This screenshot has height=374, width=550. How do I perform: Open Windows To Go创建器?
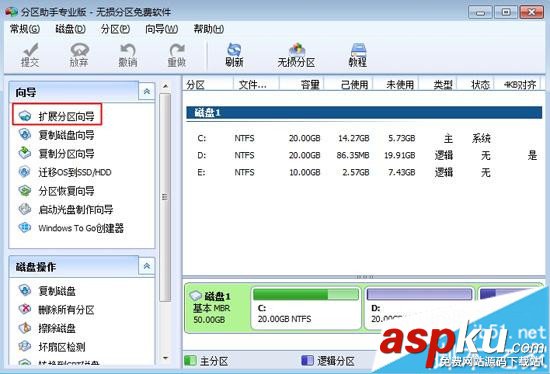coord(71,228)
